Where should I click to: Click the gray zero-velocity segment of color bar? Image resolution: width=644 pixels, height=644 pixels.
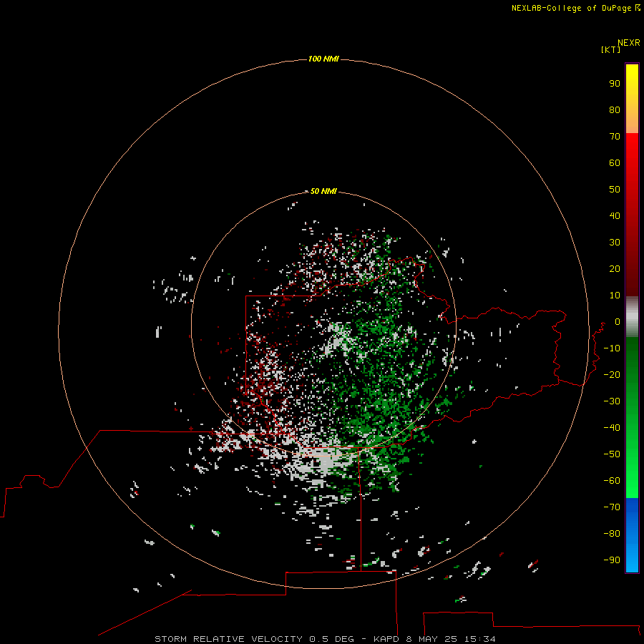632,317
